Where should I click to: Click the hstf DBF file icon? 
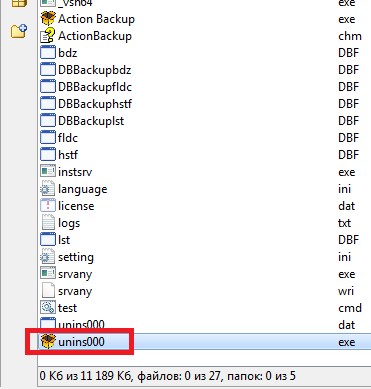pyautogui.click(x=48, y=155)
